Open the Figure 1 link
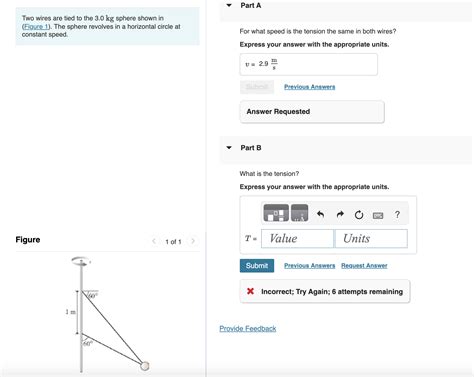Image resolution: width=474 pixels, height=377 pixels. [x=36, y=26]
